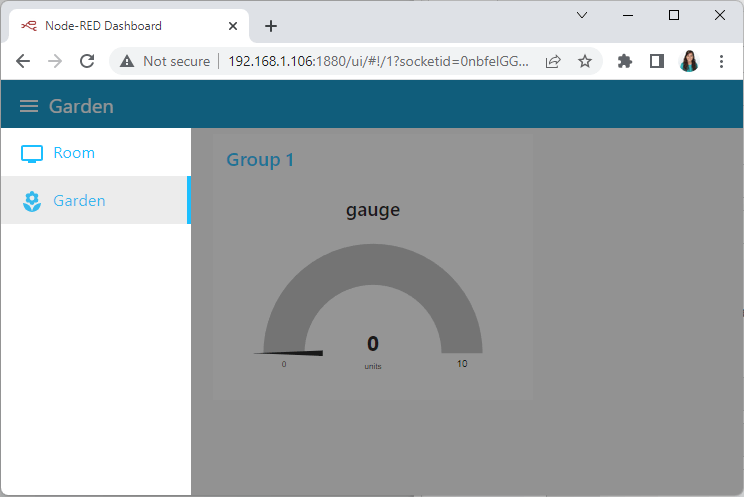This screenshot has width=744, height=497.
Task: Open the Room tab
Action: [74, 153]
